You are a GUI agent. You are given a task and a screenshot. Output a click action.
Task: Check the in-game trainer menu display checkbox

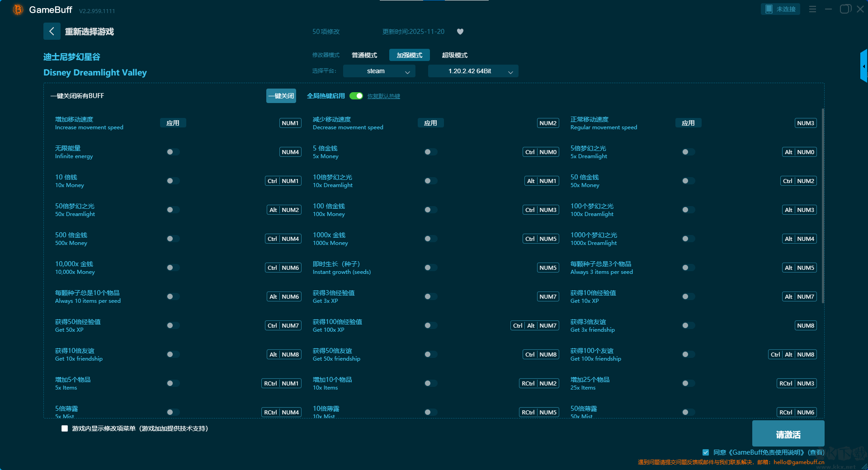(x=65, y=428)
